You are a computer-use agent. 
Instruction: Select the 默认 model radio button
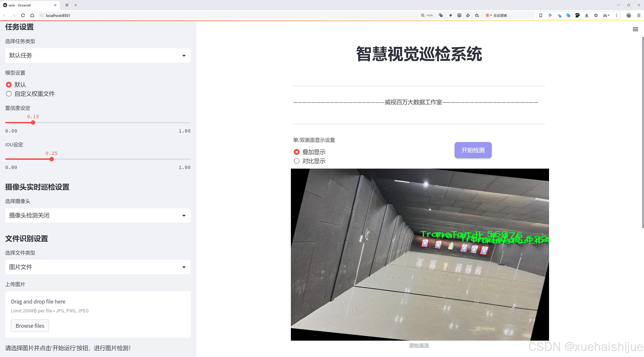[x=9, y=85]
